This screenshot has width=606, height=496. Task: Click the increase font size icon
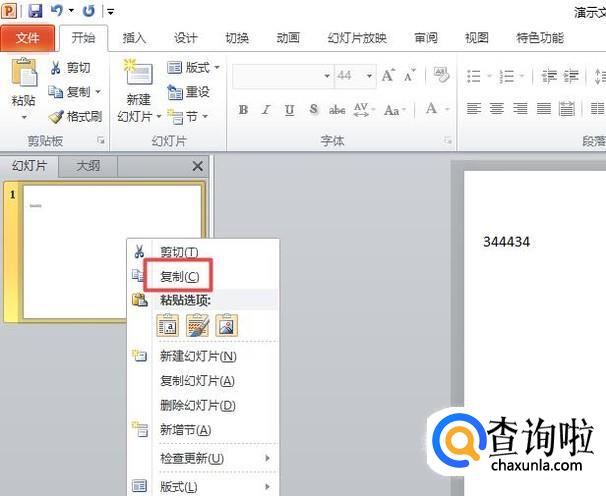coord(388,75)
